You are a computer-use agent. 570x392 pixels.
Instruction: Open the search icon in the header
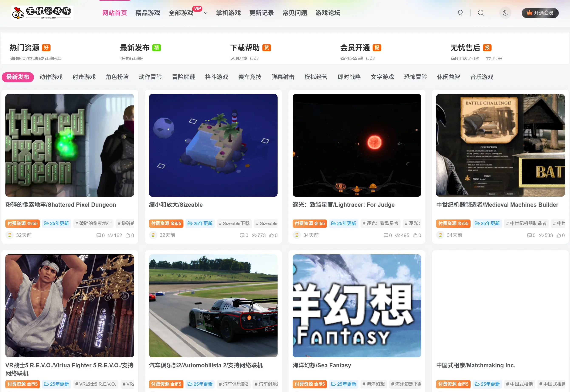point(481,13)
